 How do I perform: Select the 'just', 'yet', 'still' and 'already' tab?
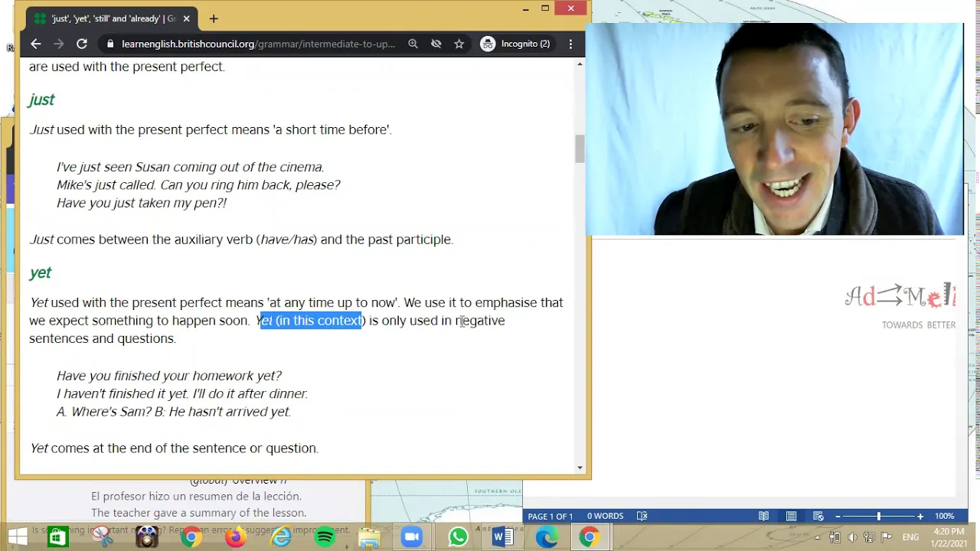coord(112,18)
